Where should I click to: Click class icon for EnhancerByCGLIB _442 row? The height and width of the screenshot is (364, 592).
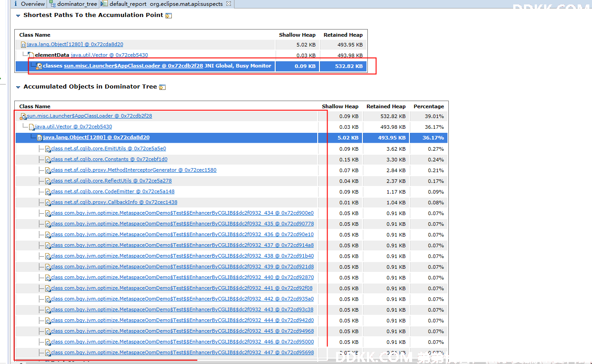pos(47,299)
